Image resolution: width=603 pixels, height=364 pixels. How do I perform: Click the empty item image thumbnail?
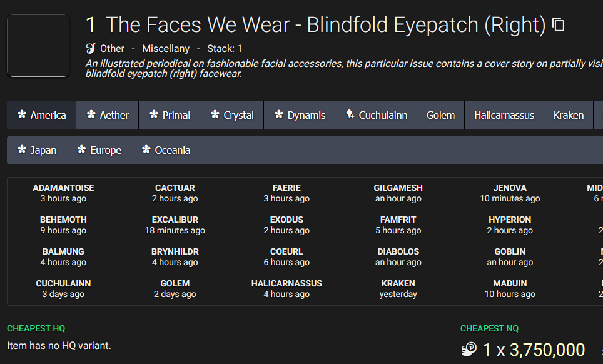pos(38,46)
